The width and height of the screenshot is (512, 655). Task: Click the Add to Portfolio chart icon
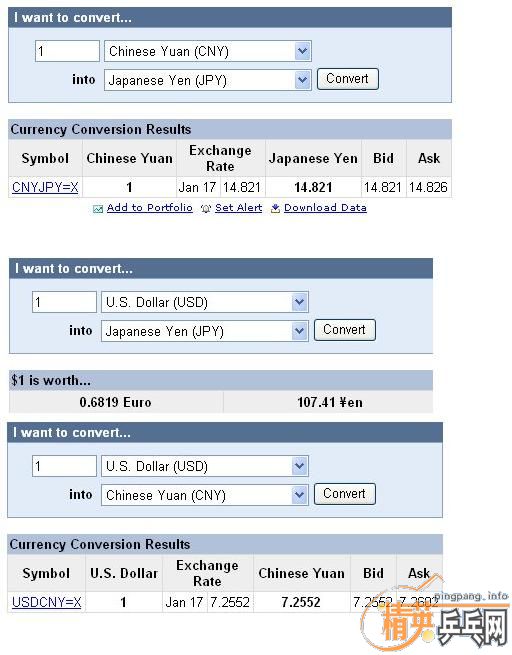pyautogui.click(x=98, y=209)
